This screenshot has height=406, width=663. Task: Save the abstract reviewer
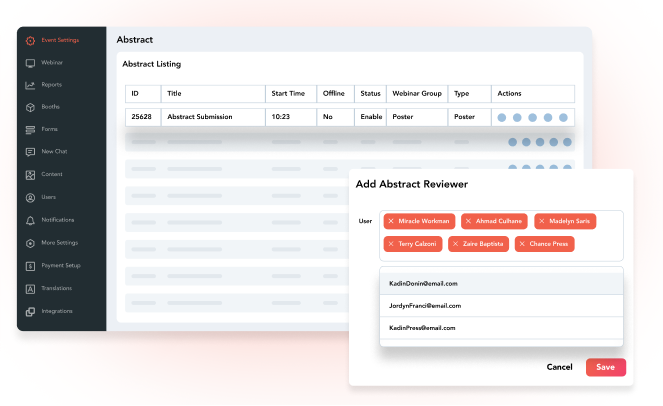click(x=606, y=367)
